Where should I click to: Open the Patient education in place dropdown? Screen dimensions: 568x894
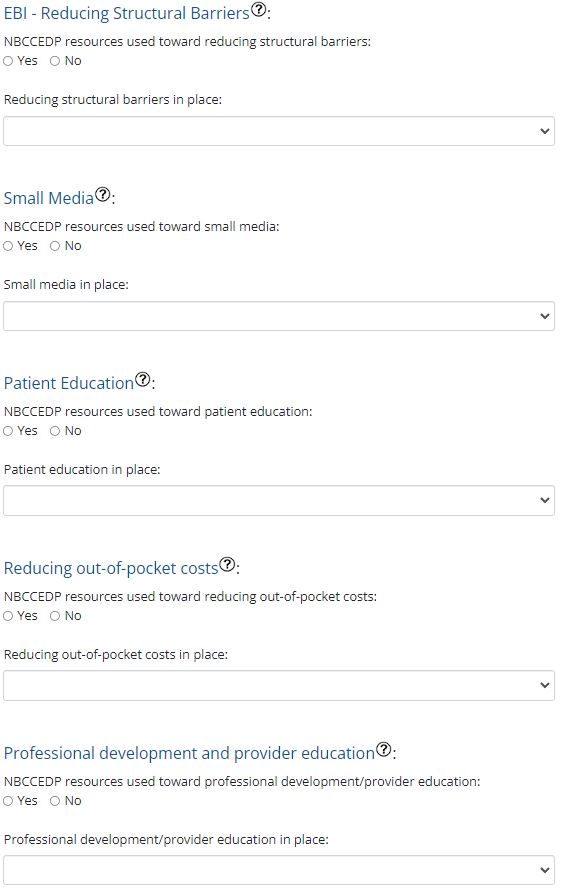[x=279, y=501]
